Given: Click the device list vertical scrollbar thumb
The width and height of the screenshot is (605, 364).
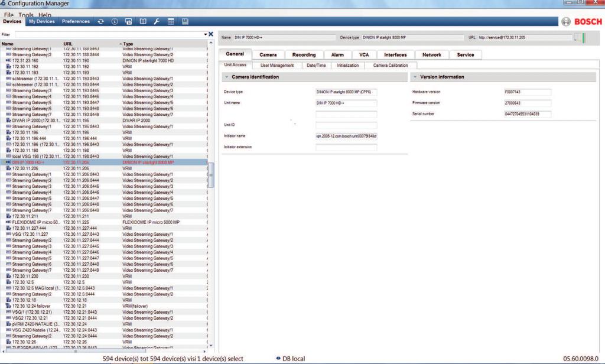Looking at the screenshot, I should tap(211, 175).
